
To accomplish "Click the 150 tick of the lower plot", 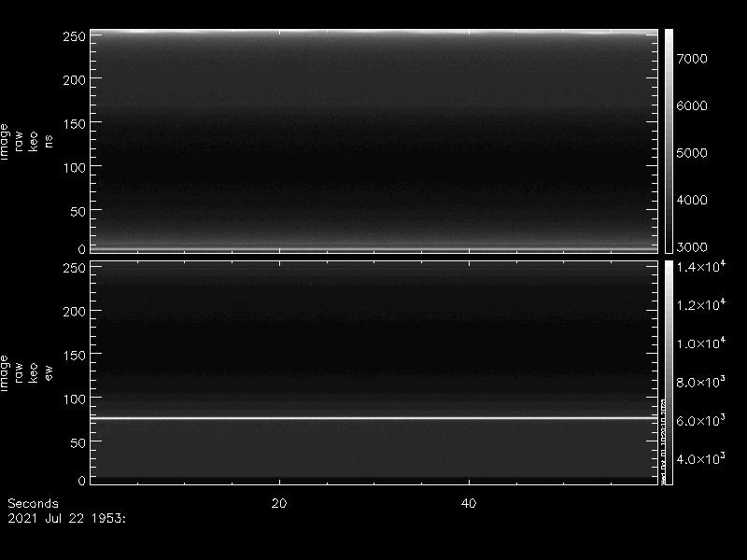I will [x=74, y=355].
